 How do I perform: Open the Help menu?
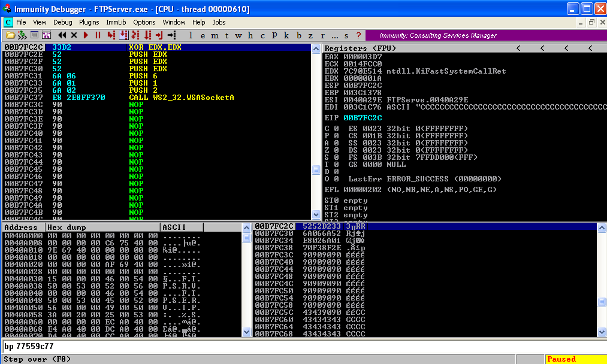(198, 22)
